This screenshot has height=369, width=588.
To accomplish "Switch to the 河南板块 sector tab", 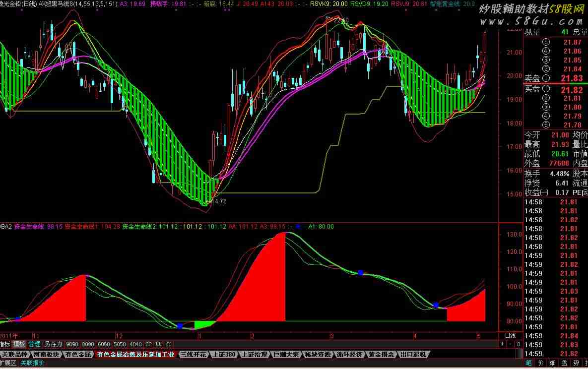I will tap(47, 354).
